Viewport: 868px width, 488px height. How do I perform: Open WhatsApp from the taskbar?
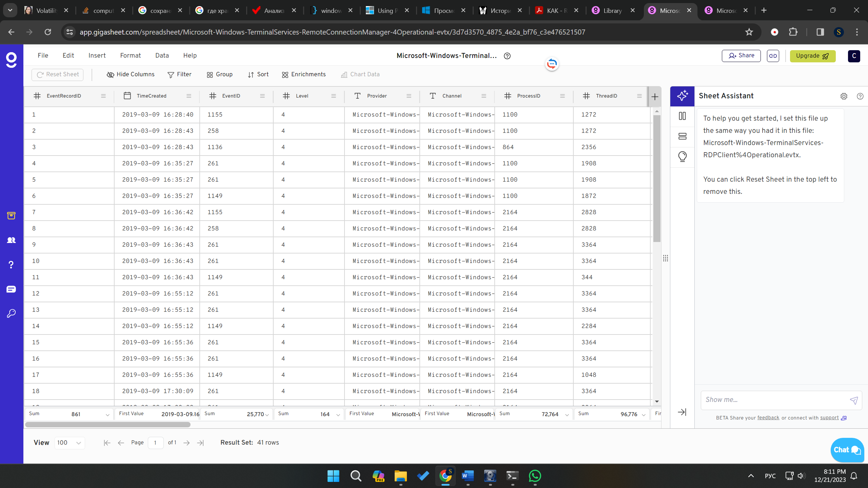tap(535, 476)
